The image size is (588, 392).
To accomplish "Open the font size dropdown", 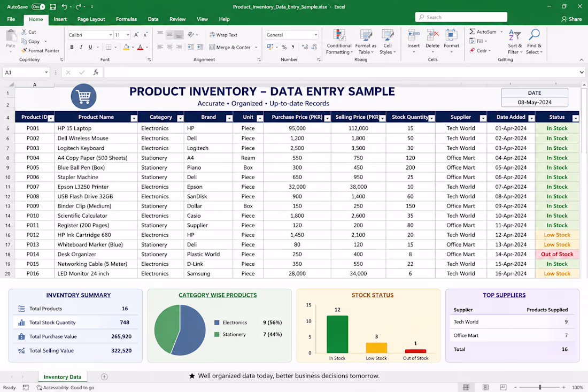I will tap(128, 35).
